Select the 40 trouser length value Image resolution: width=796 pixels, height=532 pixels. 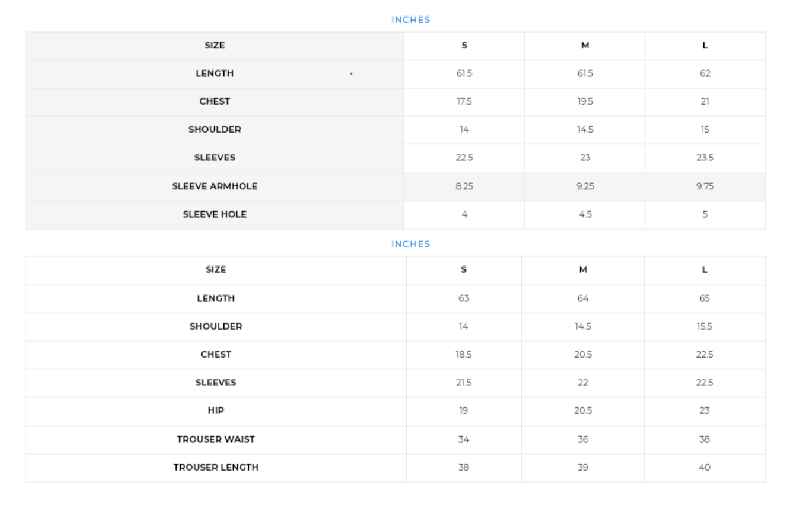coord(704,468)
